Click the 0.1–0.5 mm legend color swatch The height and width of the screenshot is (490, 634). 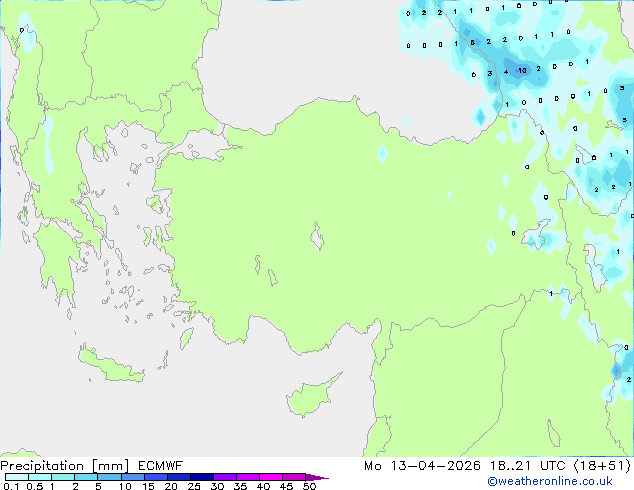pos(17,477)
